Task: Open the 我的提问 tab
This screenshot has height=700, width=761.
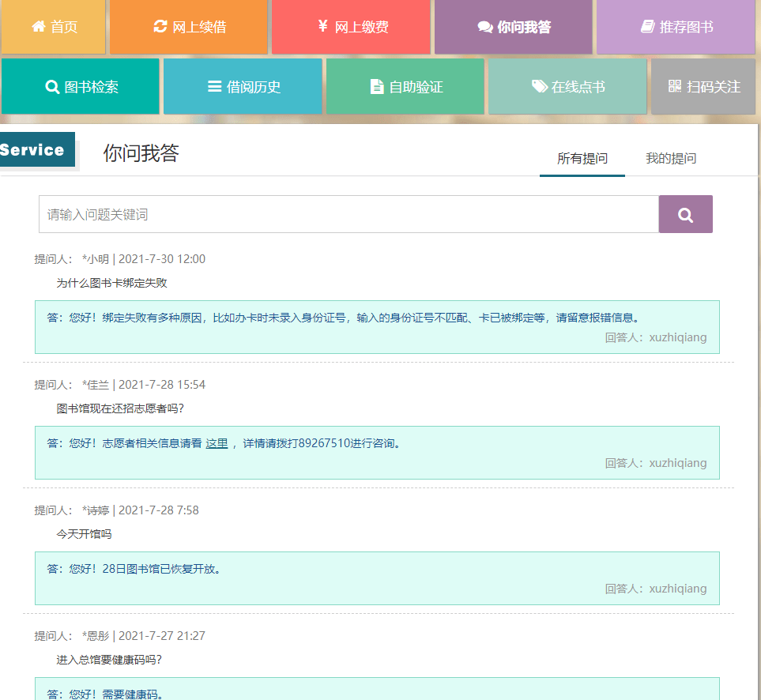Action: [671, 158]
